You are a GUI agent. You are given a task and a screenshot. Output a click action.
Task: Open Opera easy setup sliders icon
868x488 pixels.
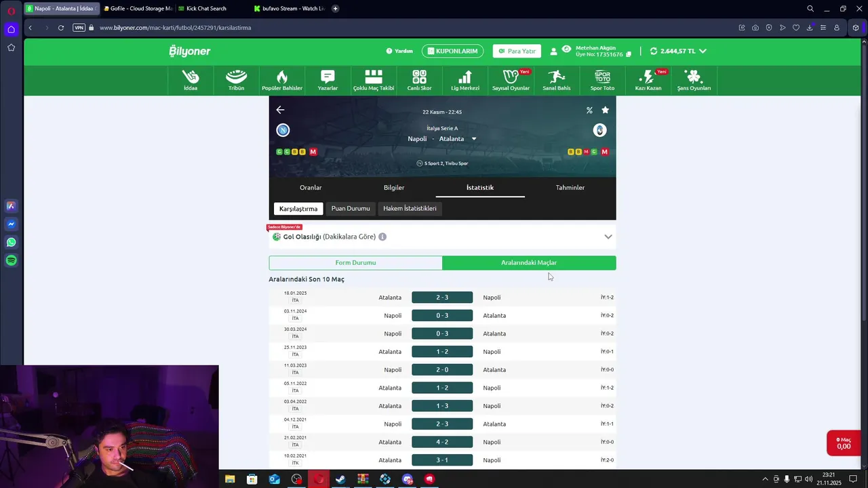point(823,28)
